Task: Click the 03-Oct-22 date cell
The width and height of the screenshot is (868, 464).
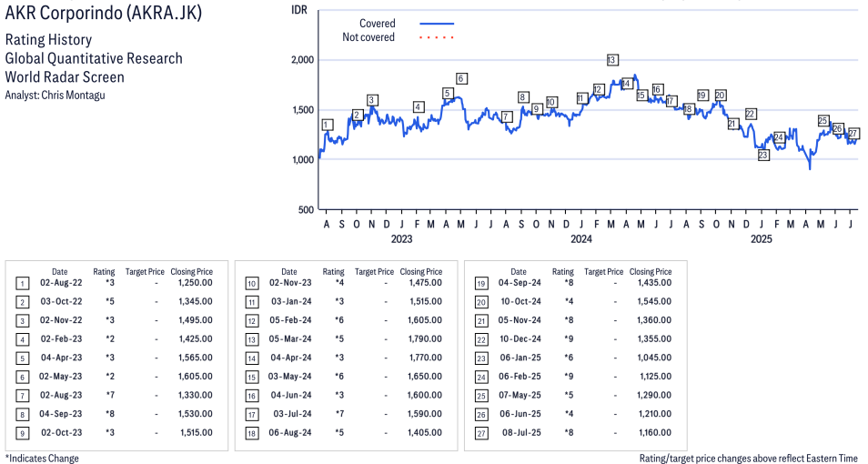Action: [61, 302]
